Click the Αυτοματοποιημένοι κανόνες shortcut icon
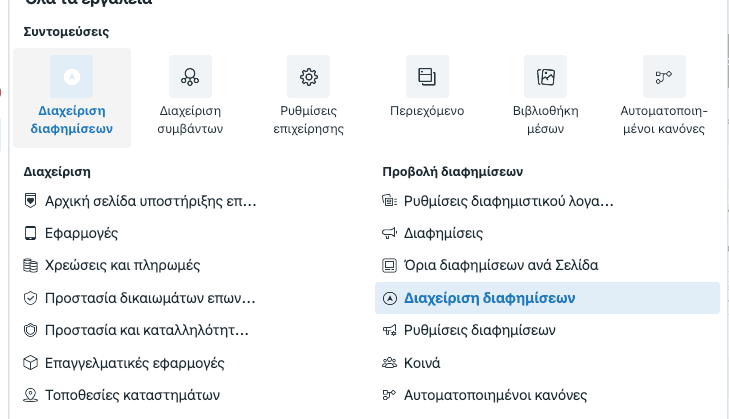729x419 pixels. (664, 76)
